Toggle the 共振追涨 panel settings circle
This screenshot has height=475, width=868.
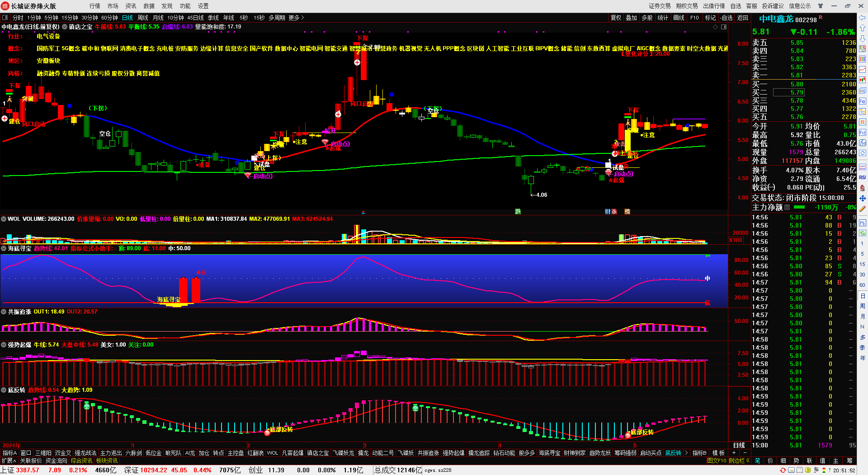[4, 312]
